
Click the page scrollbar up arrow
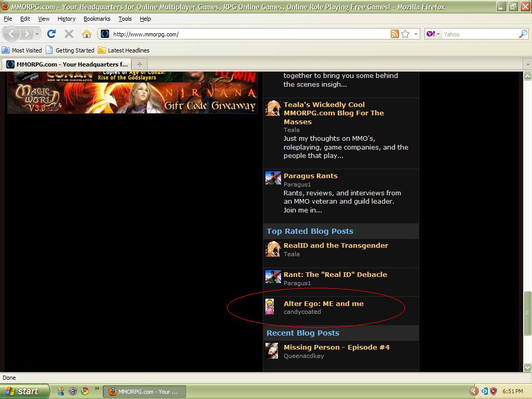pos(527,76)
